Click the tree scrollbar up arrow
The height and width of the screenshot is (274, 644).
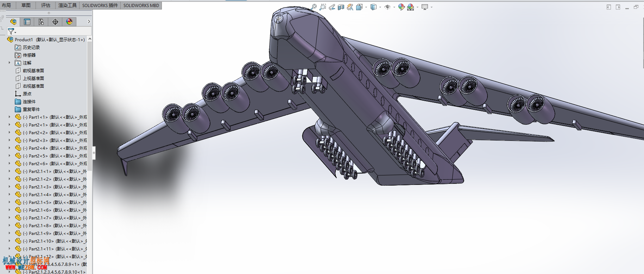[90, 39]
